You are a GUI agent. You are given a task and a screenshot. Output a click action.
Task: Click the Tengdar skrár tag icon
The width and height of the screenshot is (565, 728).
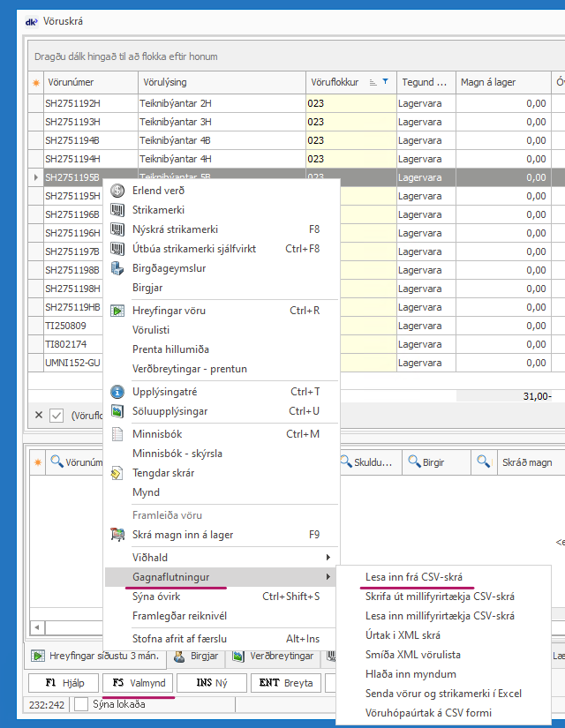[x=117, y=473]
